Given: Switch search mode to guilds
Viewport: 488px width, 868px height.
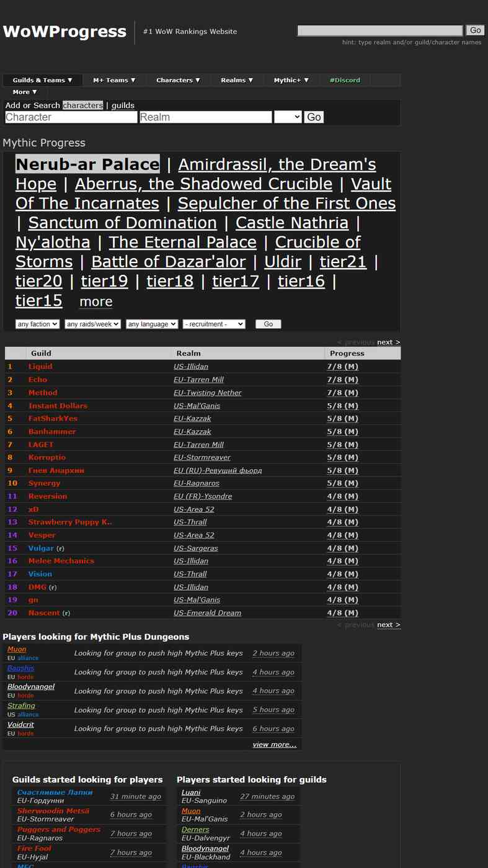Looking at the screenshot, I should coord(123,105).
